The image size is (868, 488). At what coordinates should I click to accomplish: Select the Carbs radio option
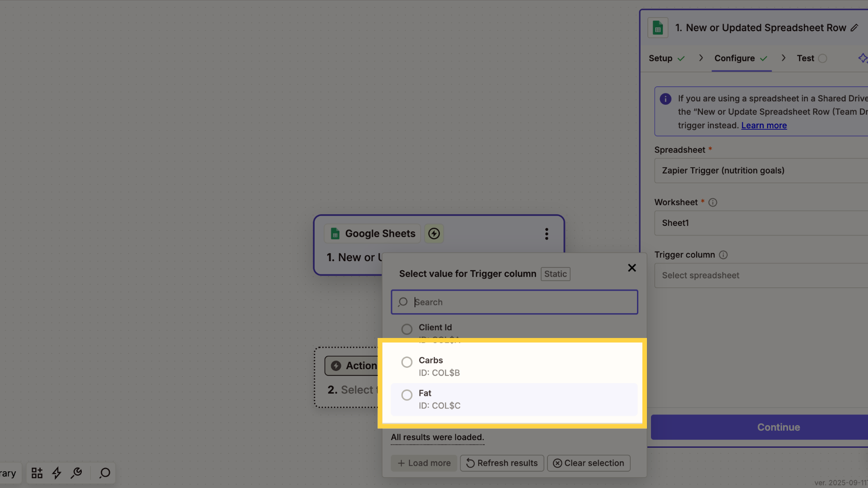407,362
